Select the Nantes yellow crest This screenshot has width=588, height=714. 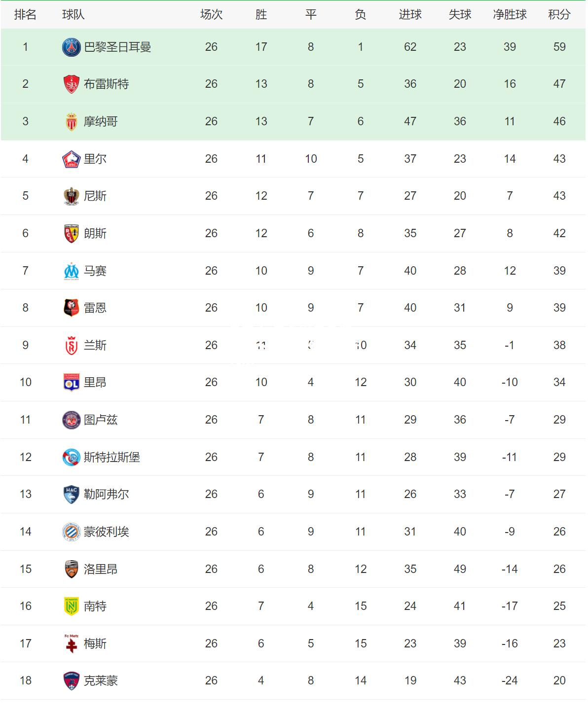click(x=72, y=607)
